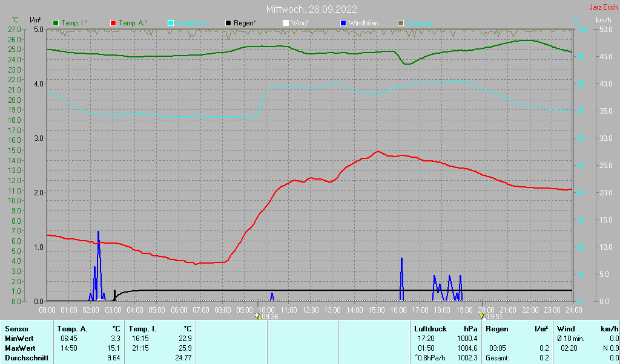The image size is (620, 364).
Task: Click the indoor minimum value '22.9'
Action: pos(185,339)
